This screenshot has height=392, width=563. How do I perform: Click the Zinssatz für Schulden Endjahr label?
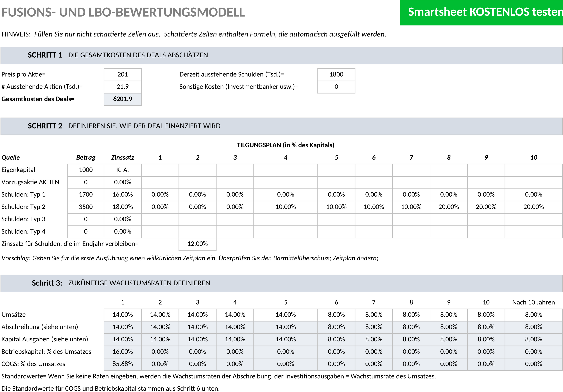(x=70, y=244)
